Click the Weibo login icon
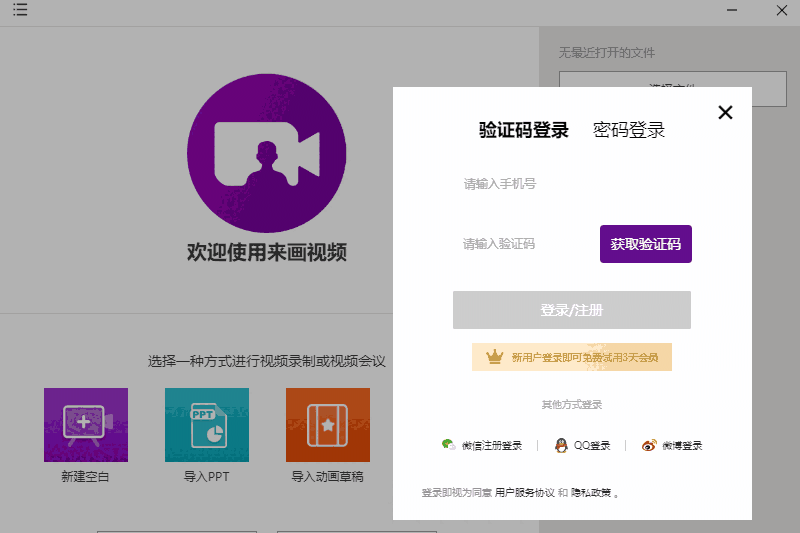This screenshot has height=533, width=800. pyautogui.click(x=650, y=445)
